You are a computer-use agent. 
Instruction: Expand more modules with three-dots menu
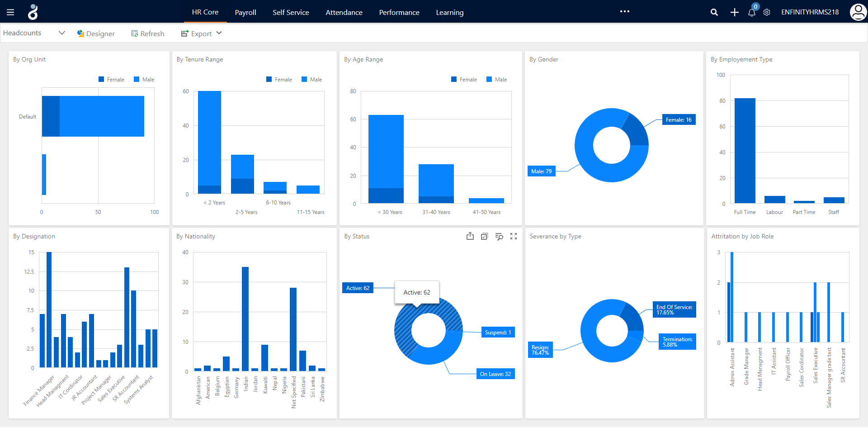[625, 12]
